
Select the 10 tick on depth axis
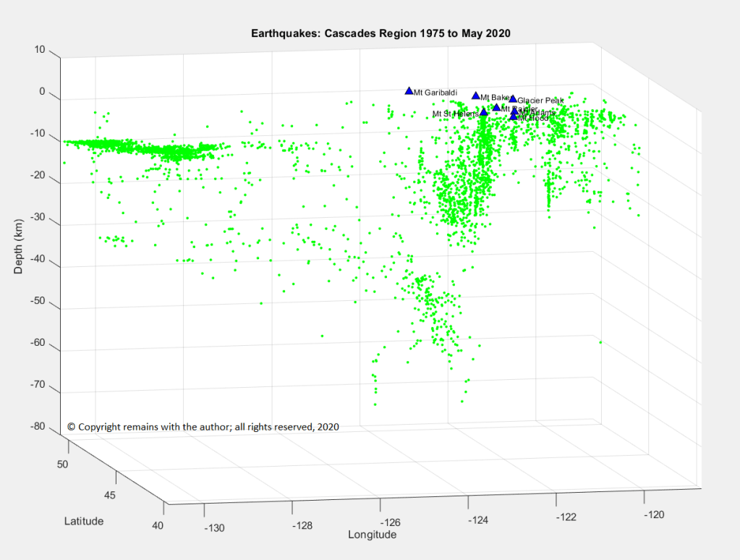coord(39,50)
